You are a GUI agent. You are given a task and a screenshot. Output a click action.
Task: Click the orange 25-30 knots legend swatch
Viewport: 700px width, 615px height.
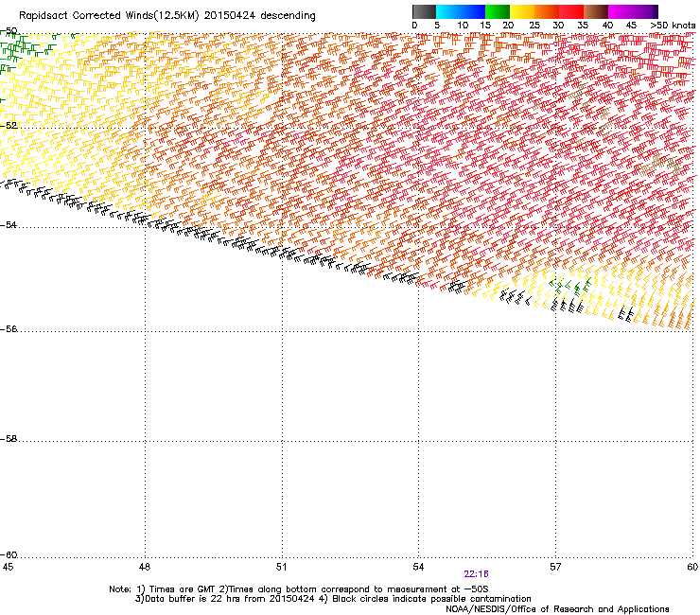click(x=547, y=11)
